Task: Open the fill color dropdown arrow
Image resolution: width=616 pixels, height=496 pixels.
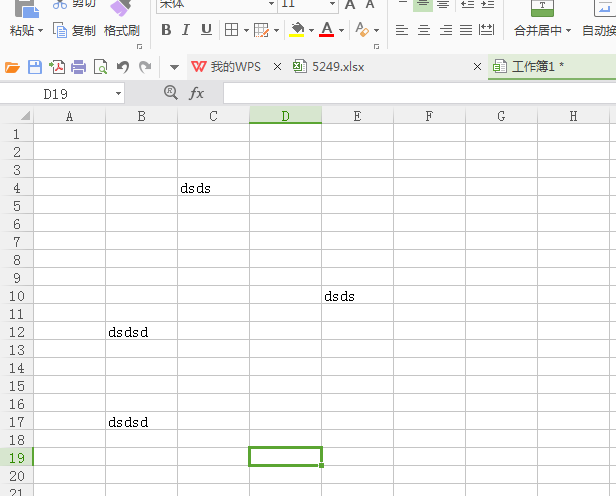Action: (x=311, y=31)
